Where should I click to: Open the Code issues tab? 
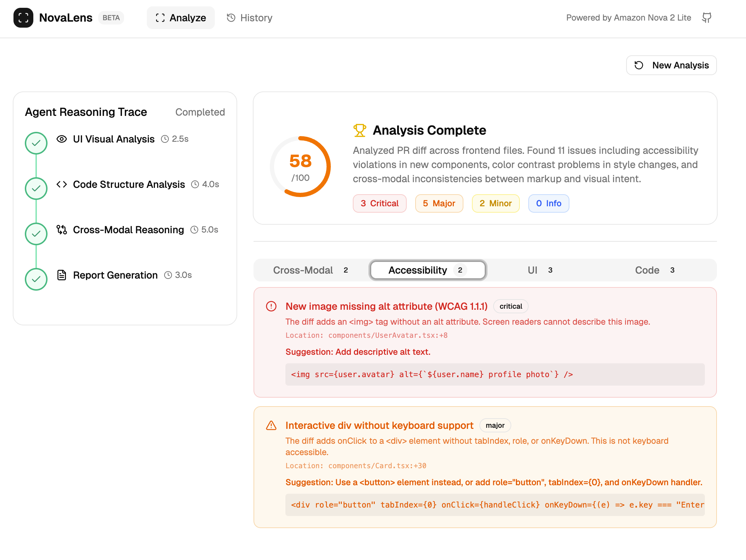coord(654,270)
